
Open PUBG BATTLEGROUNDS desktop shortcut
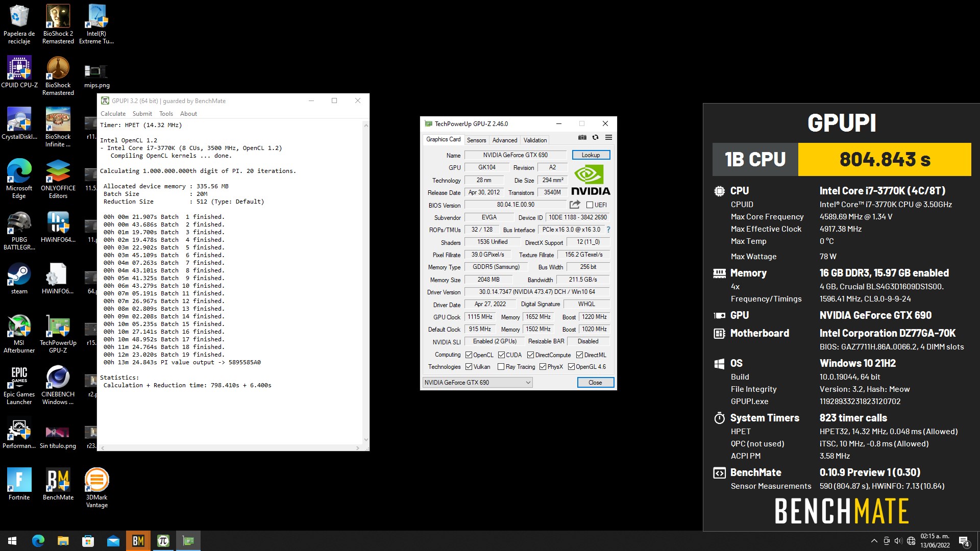(x=19, y=230)
